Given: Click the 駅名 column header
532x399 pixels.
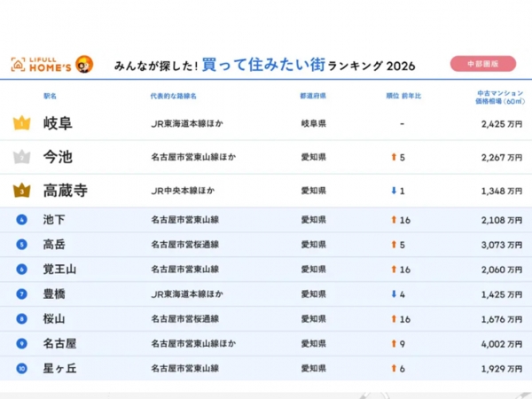Looking at the screenshot, I should tap(50, 96).
